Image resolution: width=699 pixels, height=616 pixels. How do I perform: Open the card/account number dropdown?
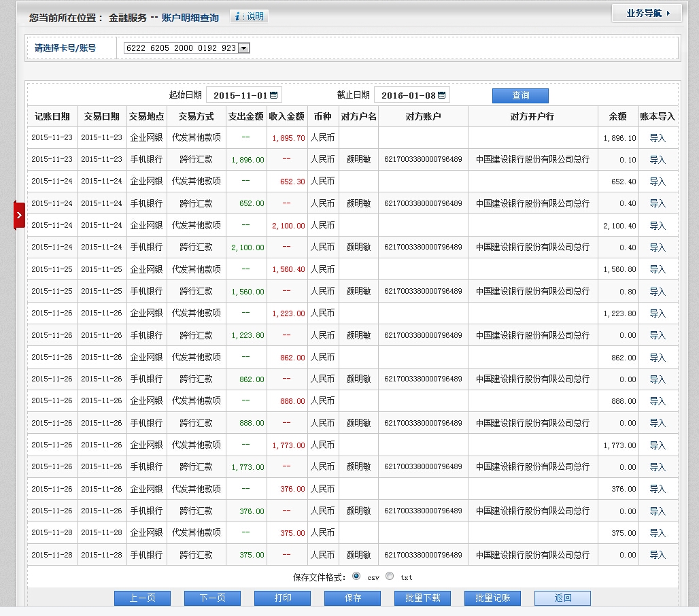point(244,48)
